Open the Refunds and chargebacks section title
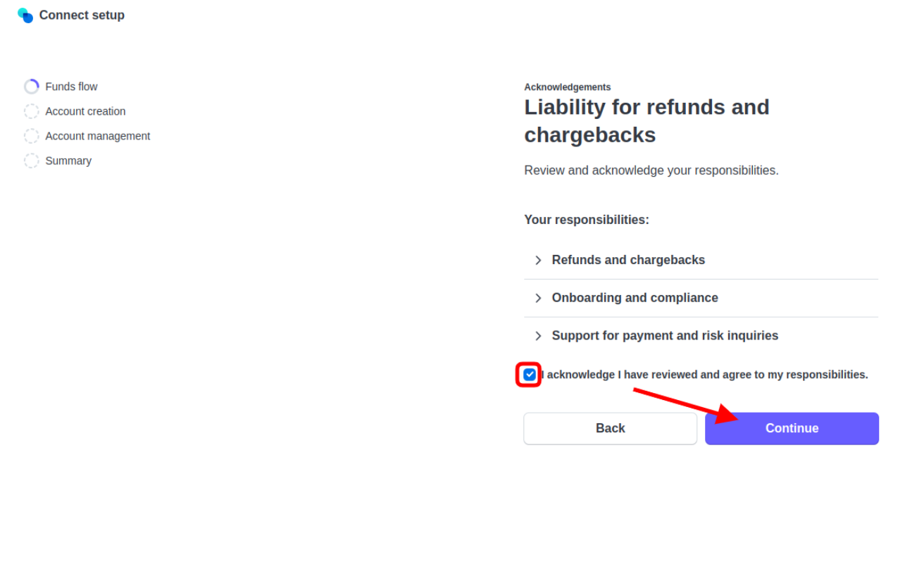This screenshot has height=562, width=924. [628, 260]
